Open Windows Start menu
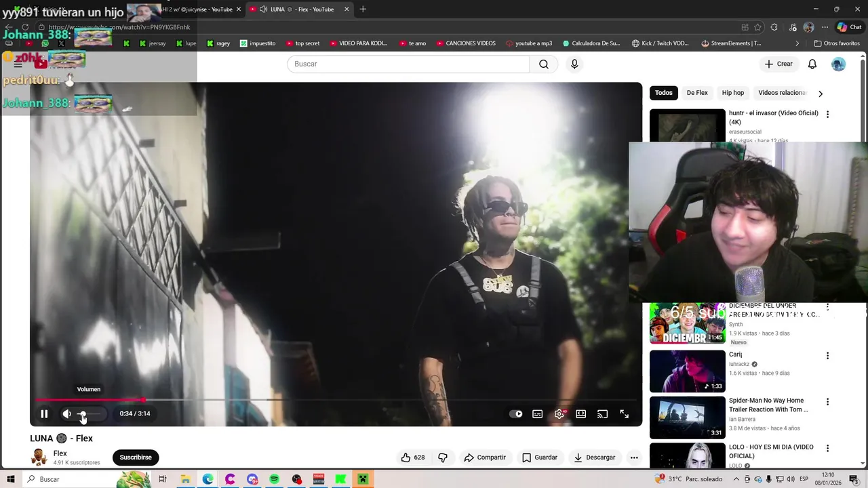The image size is (868, 488). 11,479
